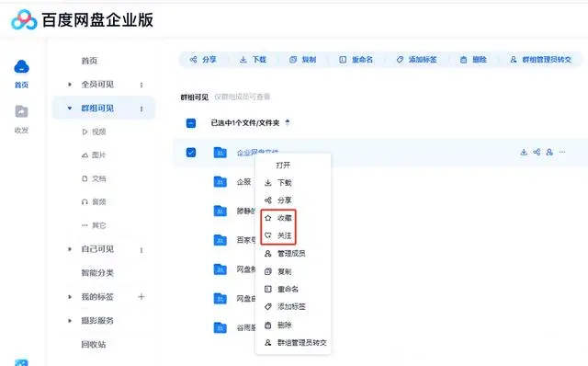The width and height of the screenshot is (588, 366).
Task: Click the member icon on selected folder row
Action: click(549, 152)
